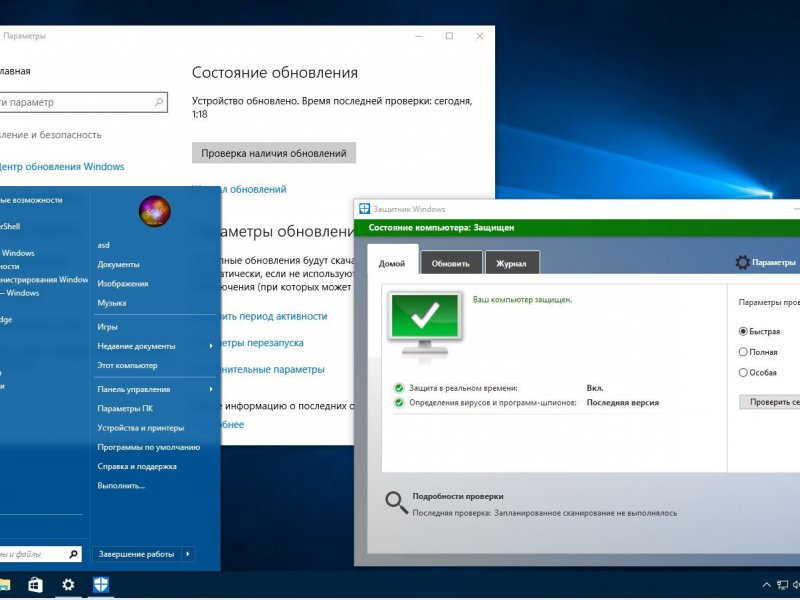
Task: Open Документы in Start menu
Action: (x=118, y=264)
